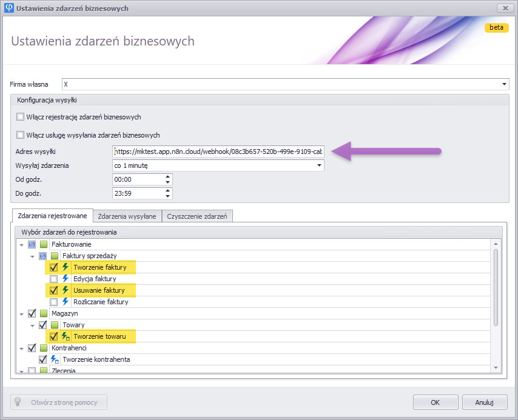Screen dimensions: 518x420
Task: Open the Wysyłaj zdarzenia interval dropdown
Action: click(319, 165)
